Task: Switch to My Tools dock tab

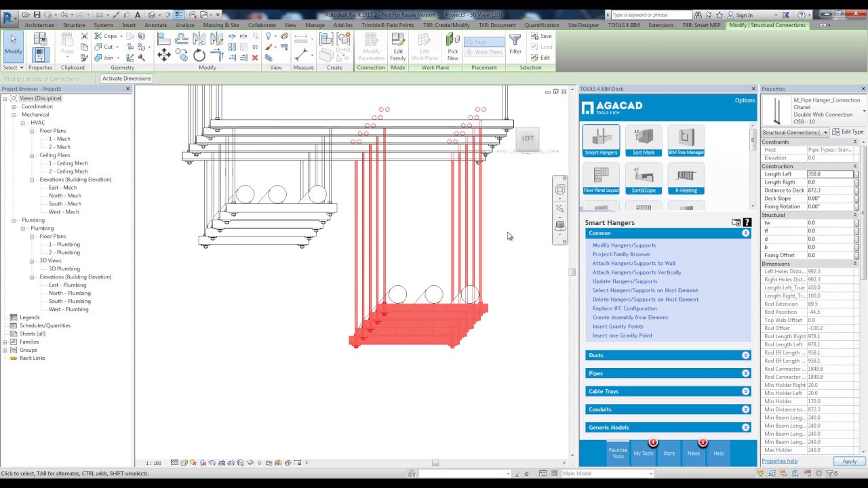Action: click(x=644, y=453)
